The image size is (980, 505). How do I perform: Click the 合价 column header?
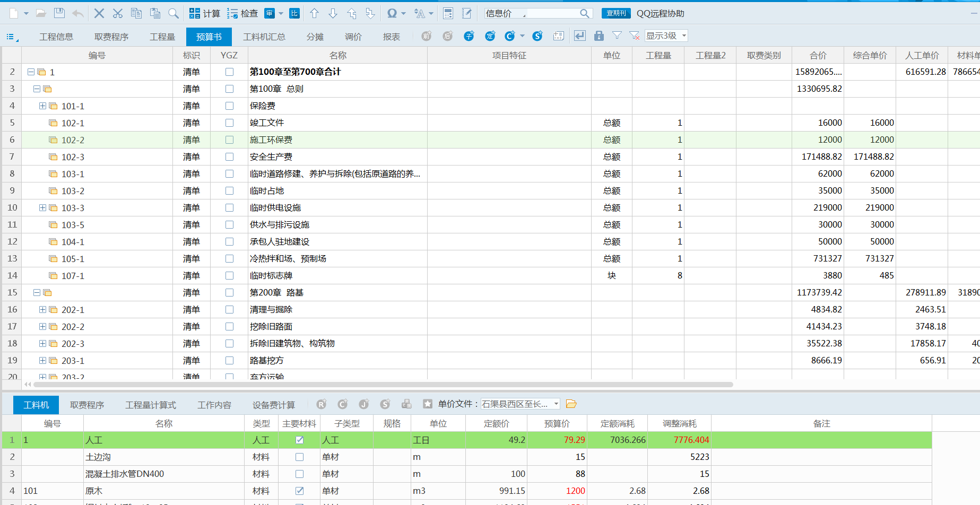[x=818, y=55]
